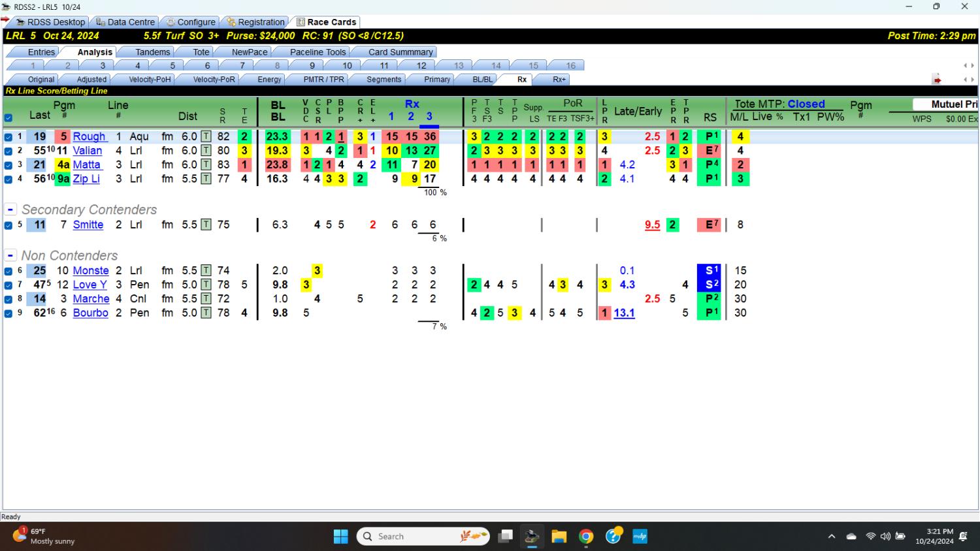Toggle checkbox for row 9 Bourbo
Screen dimensions: 980x551
pyautogui.click(x=8, y=313)
